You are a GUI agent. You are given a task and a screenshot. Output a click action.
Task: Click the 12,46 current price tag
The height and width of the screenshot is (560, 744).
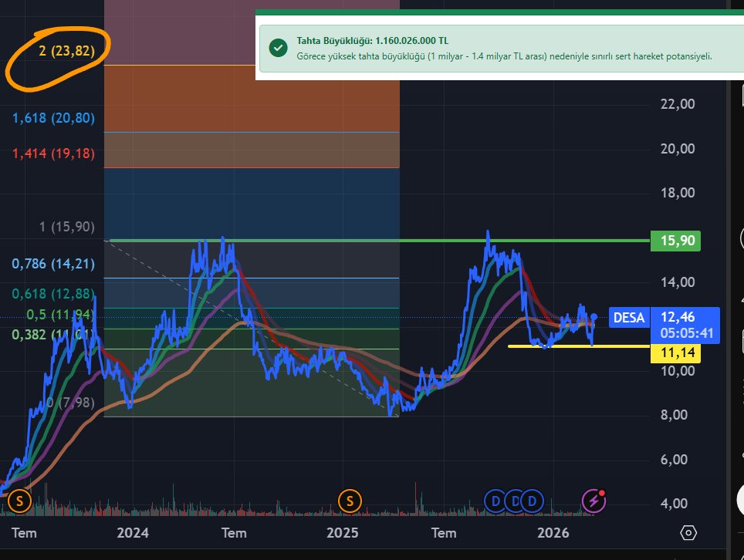(685, 326)
